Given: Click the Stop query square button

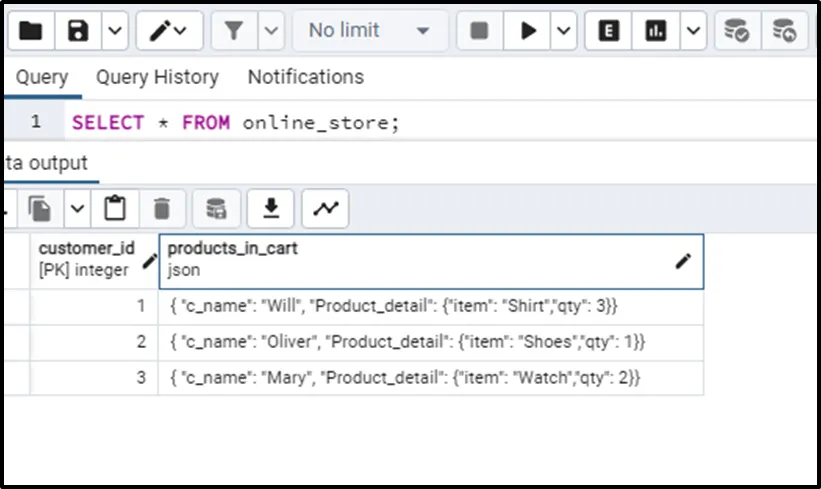Looking at the screenshot, I should click(x=479, y=31).
